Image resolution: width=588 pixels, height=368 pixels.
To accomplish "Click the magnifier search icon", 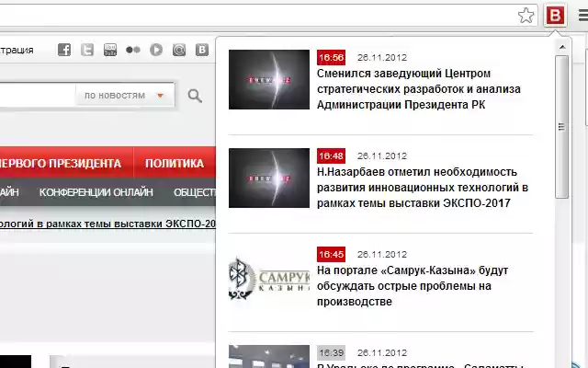I will (x=195, y=96).
